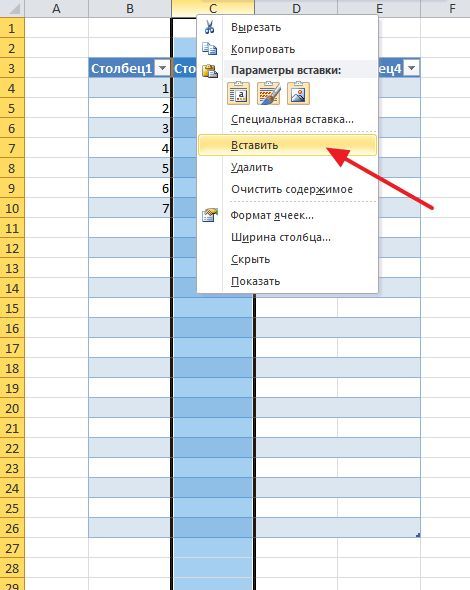This screenshot has width=470, height=590.
Task: Open the filter dropdown in column E header
Action: [x=412, y=68]
